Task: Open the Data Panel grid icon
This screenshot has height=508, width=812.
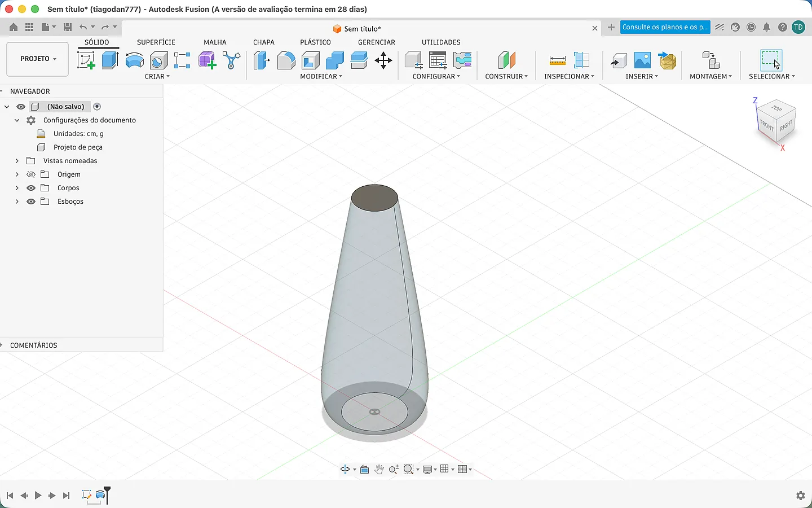Action: tap(29, 27)
